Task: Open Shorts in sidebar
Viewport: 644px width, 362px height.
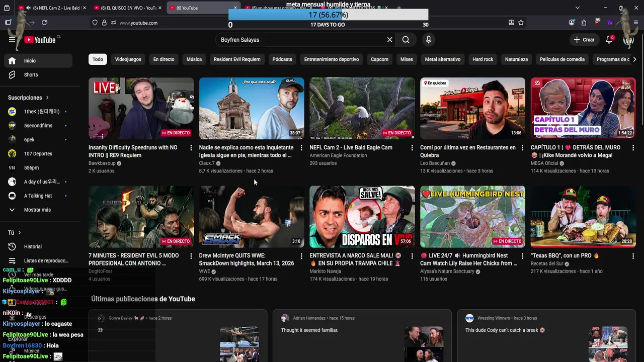Action: click(39, 75)
